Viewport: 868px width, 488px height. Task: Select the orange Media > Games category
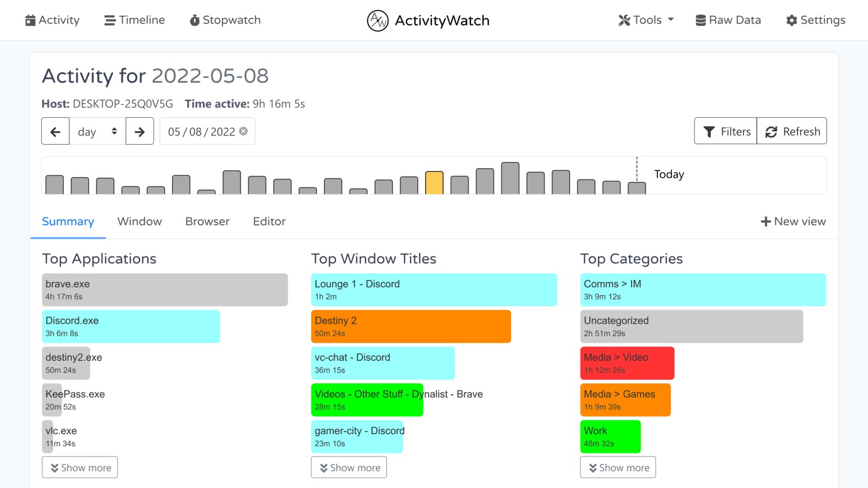coord(626,400)
